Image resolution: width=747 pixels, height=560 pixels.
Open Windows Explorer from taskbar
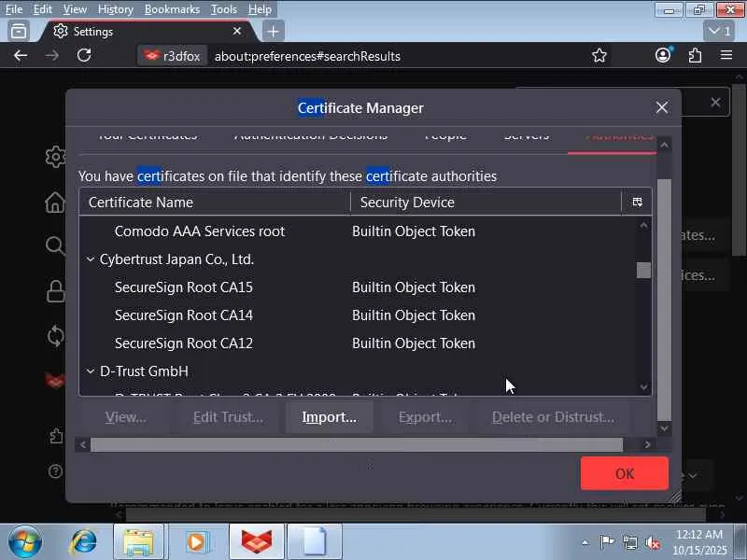138,542
